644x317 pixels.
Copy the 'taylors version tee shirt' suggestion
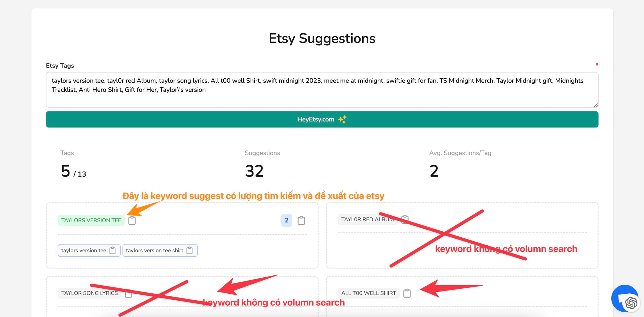[190, 251]
